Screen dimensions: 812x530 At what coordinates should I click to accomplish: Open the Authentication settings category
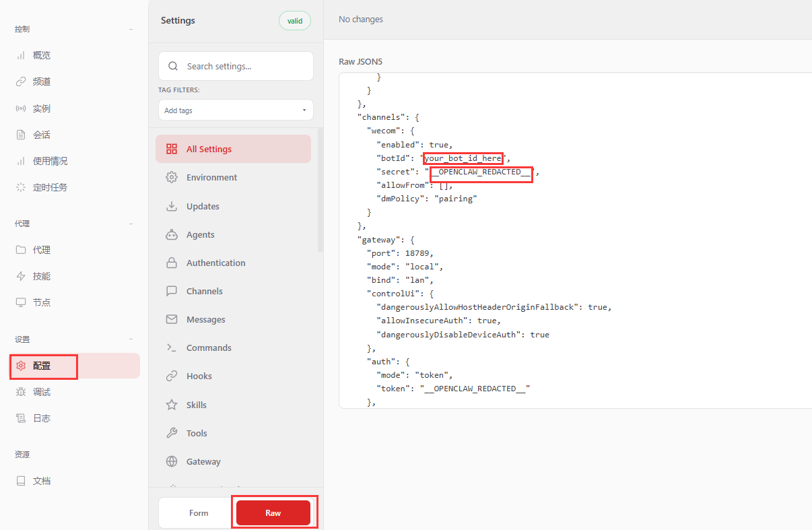(x=215, y=263)
